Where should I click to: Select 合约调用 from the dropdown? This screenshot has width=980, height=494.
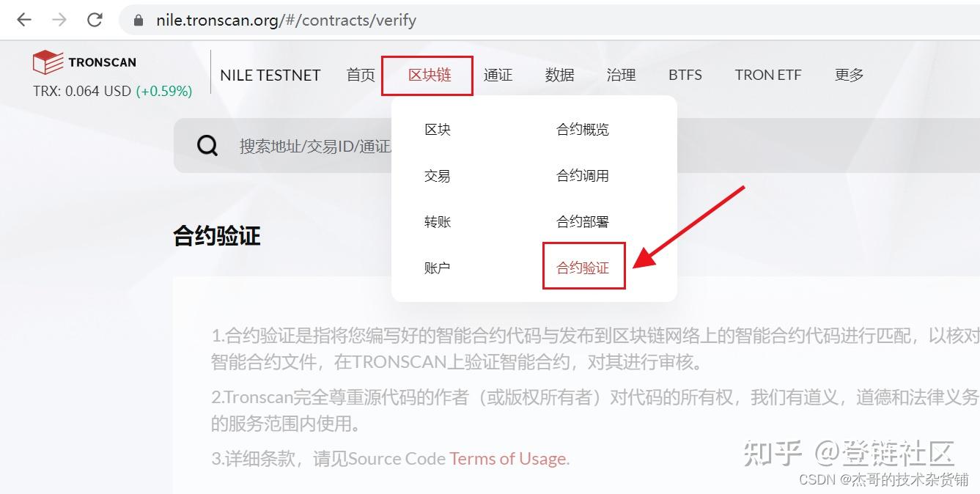point(583,176)
